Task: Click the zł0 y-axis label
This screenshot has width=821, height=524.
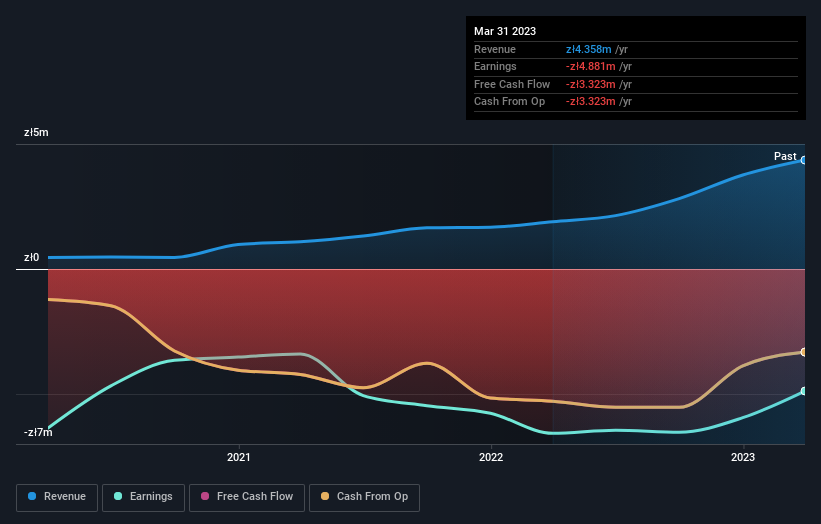Action: 31,257
